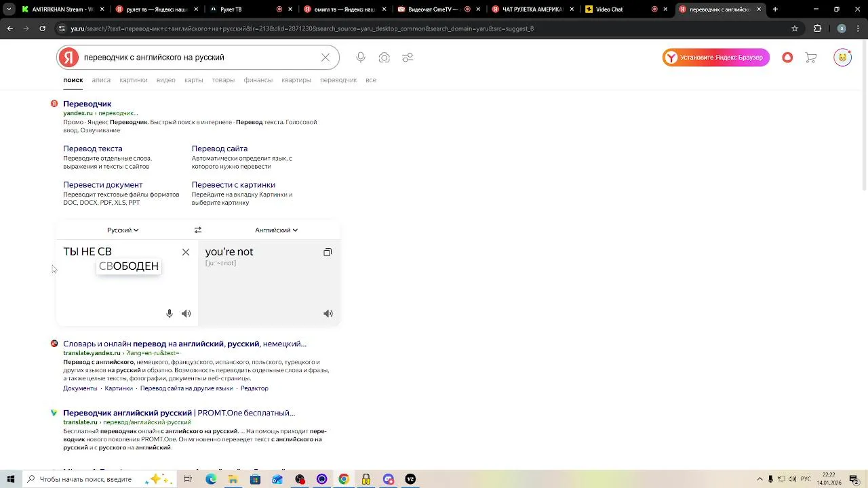Open the browser extensions puzzle icon
This screenshot has height=488, width=868.
(817, 28)
